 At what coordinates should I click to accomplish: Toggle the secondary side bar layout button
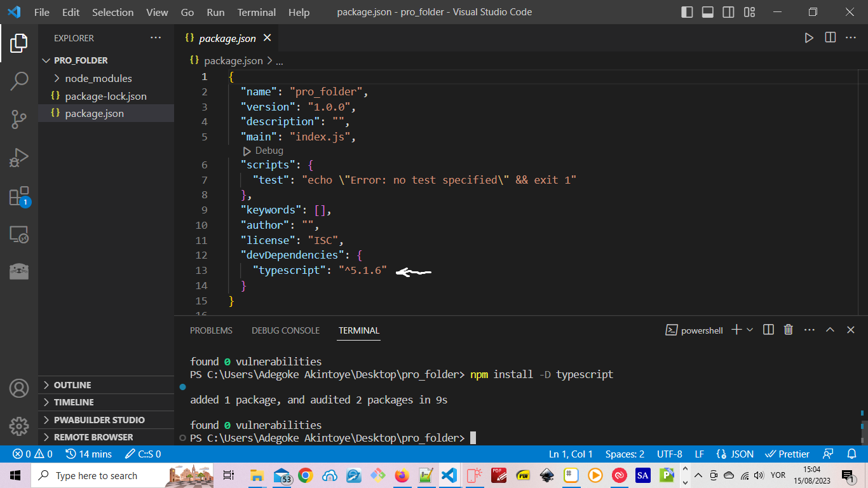729,12
